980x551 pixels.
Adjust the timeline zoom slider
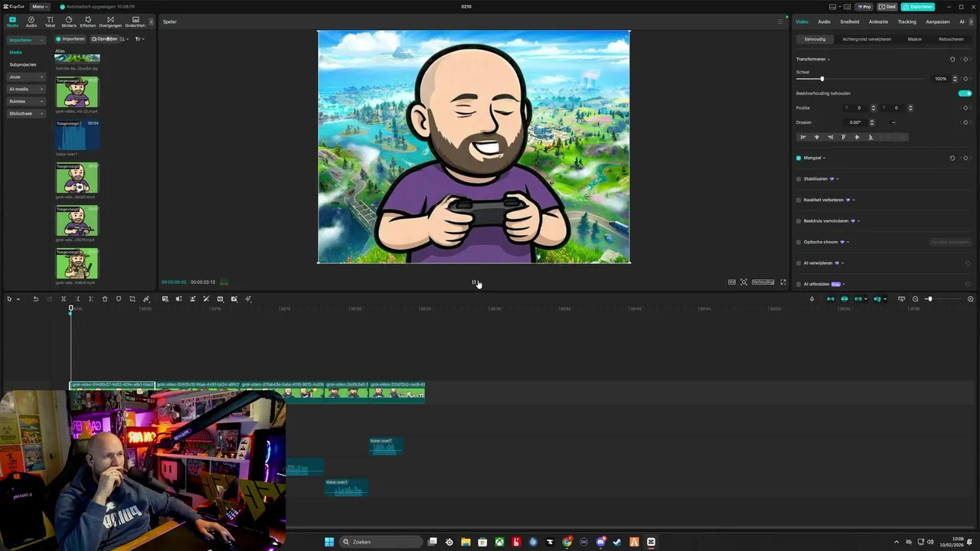(929, 298)
